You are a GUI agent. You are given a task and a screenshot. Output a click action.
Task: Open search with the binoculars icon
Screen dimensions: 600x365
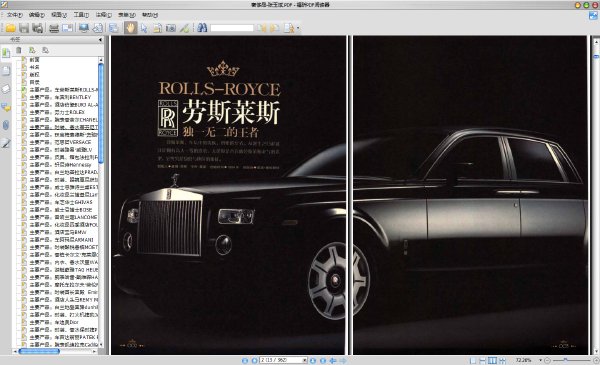point(202,28)
